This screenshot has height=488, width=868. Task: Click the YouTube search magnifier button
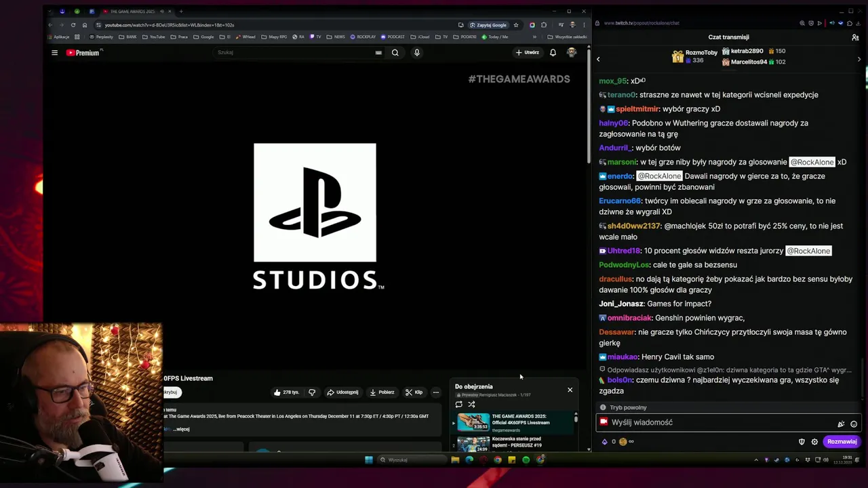[395, 53]
